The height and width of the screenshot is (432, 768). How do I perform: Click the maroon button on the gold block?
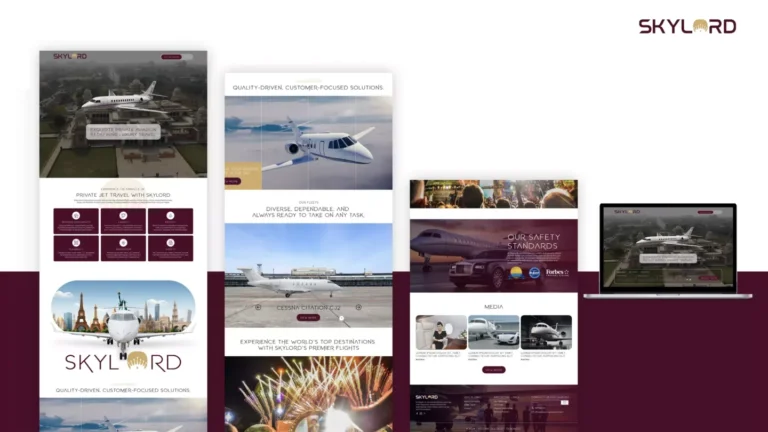pyautogui.click(x=233, y=181)
